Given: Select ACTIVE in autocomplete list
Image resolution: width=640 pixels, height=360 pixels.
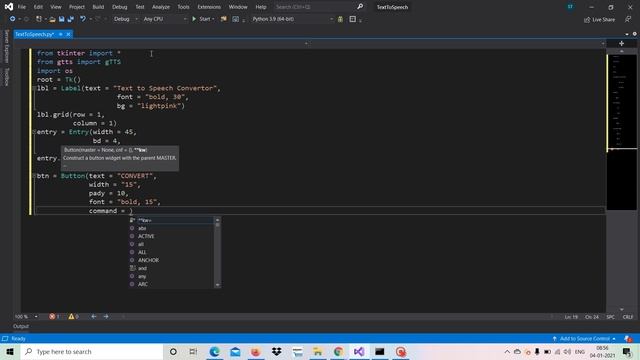Looking at the screenshot, I should coord(171,236).
